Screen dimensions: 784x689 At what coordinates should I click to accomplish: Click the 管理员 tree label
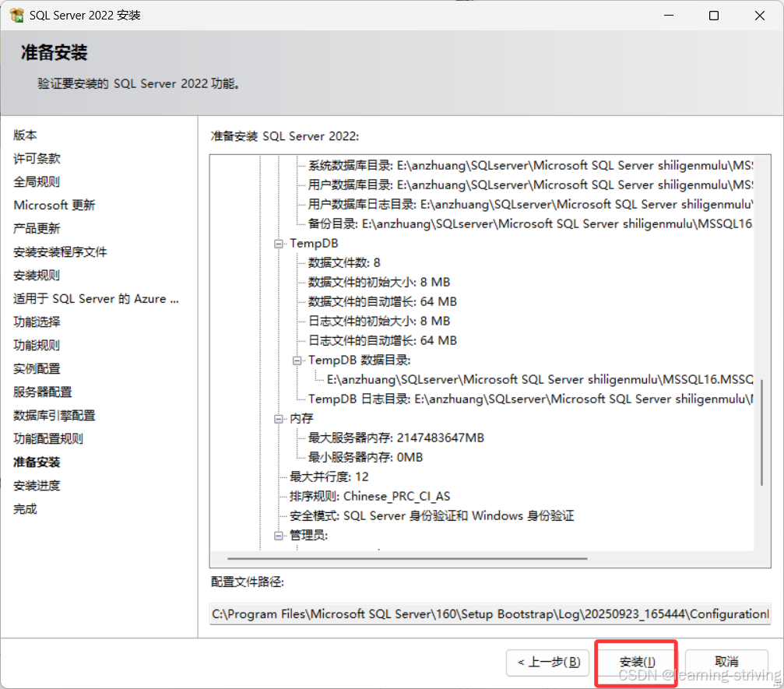(x=308, y=536)
